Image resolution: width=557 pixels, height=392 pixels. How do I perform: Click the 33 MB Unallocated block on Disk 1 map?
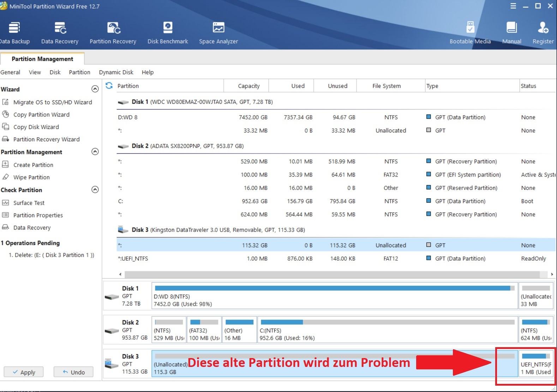(x=536, y=296)
